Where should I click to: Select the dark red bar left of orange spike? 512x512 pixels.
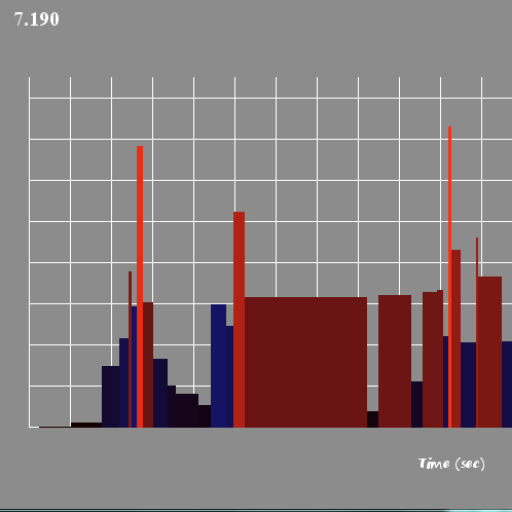tap(433, 360)
